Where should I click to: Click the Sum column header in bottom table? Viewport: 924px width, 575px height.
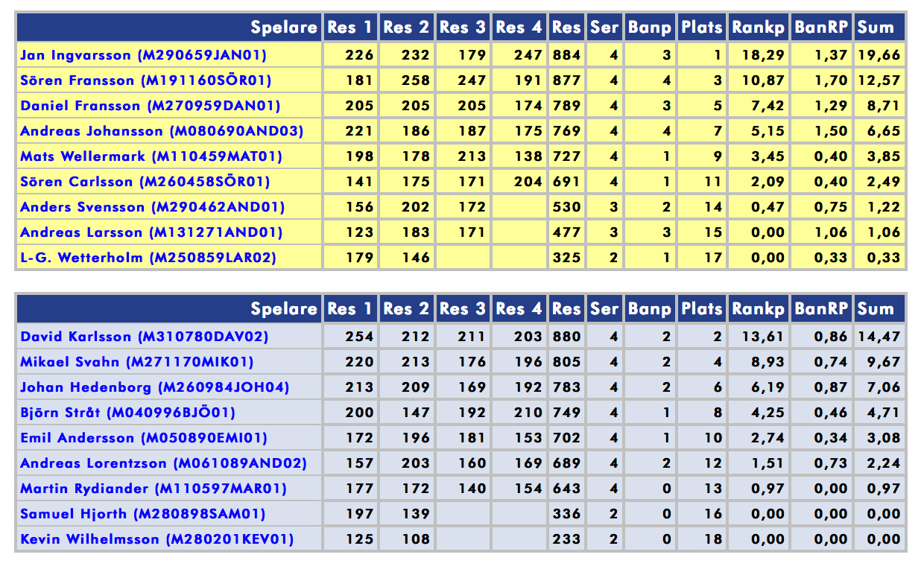(x=876, y=309)
